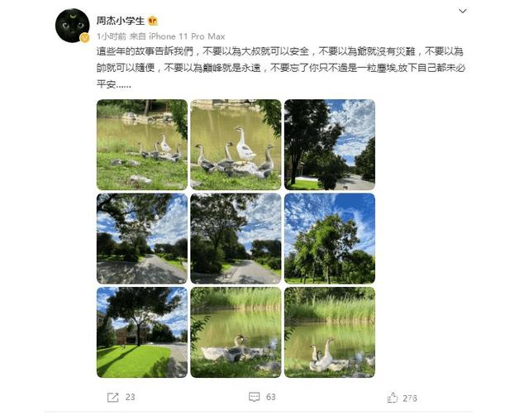Open the post options chevron menu
529x420 pixels.
point(463,11)
